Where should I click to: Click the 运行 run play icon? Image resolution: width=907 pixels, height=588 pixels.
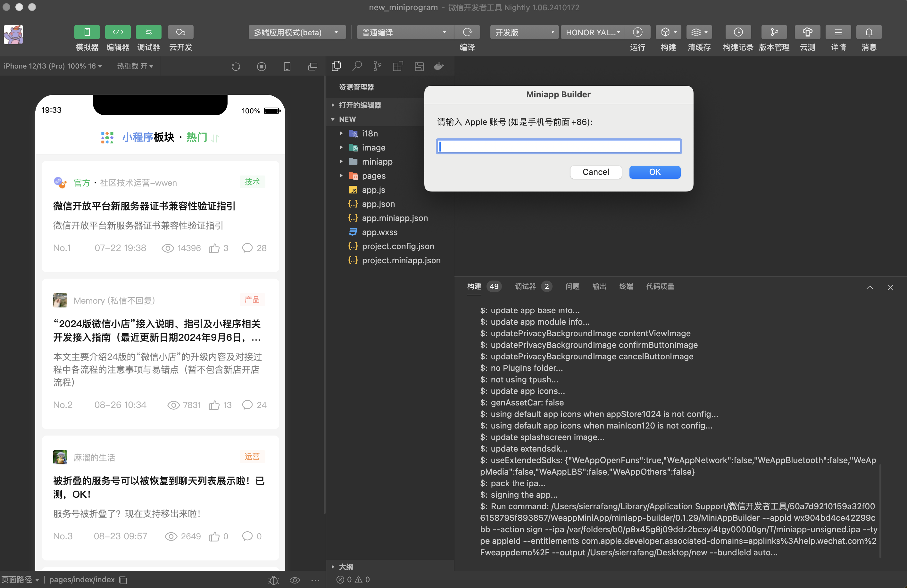637,32
